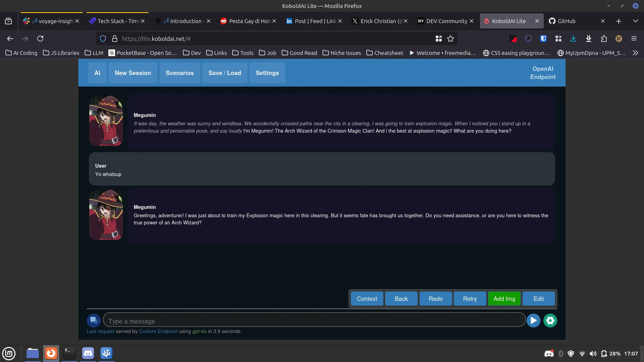The width and height of the screenshot is (644, 362).
Task: Expand the list all tabs chevron
Action: [635, 21]
